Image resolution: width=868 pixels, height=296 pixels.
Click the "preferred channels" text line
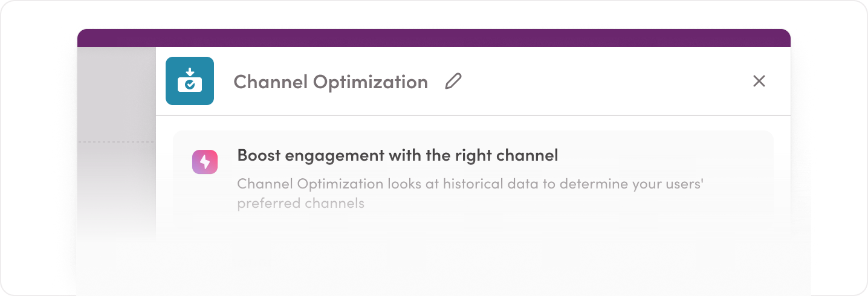pyautogui.click(x=300, y=203)
